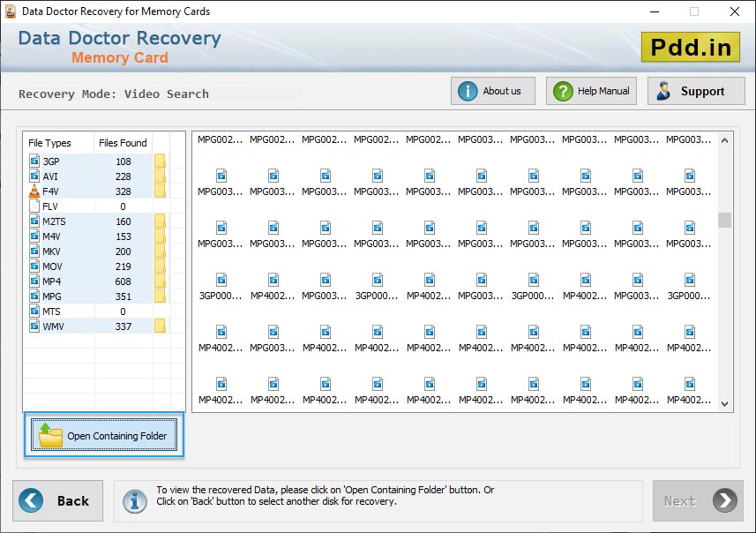Click the file grid scrollbar thumb
756x533 pixels.
coord(724,220)
